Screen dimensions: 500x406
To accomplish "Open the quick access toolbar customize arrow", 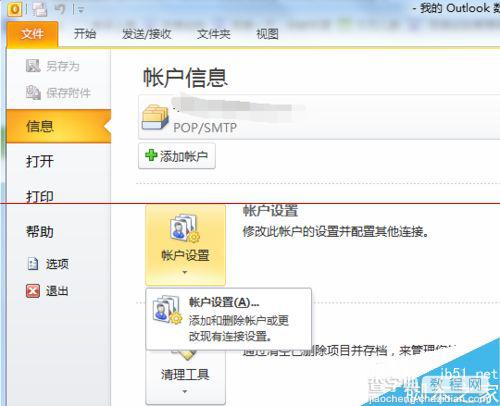I will tap(80, 10).
